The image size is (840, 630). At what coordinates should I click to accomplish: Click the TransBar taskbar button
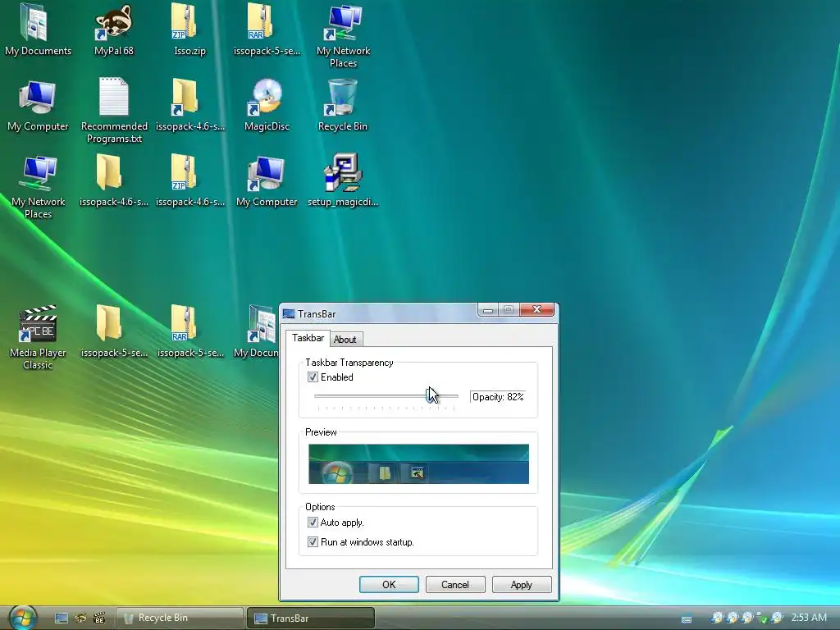[311, 618]
